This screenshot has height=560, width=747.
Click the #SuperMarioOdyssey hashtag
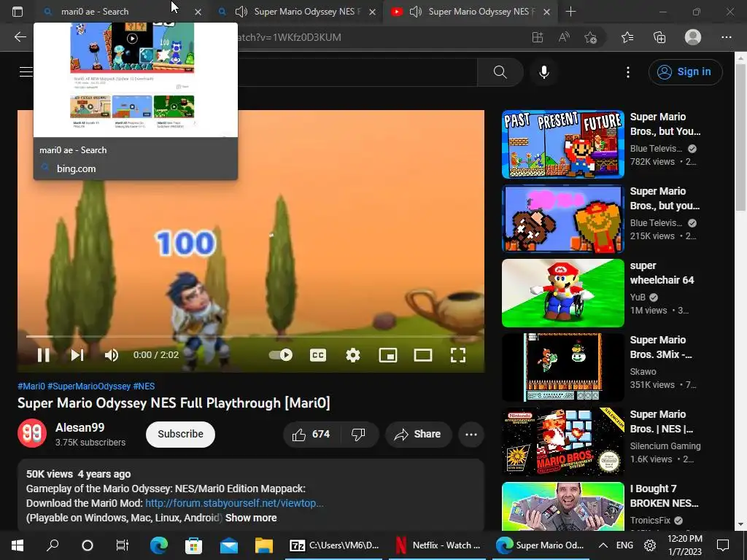pyautogui.click(x=89, y=386)
